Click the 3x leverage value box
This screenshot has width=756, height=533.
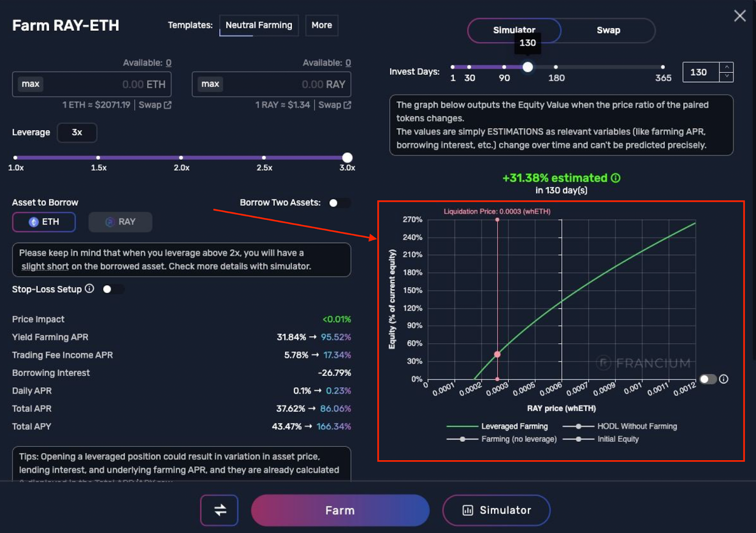click(77, 132)
